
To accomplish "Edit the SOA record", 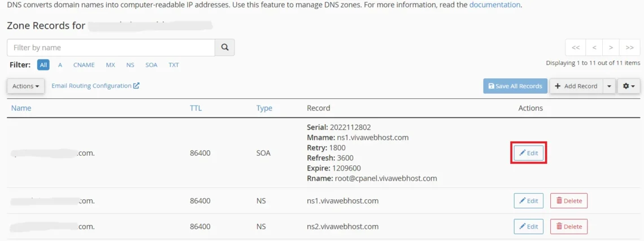I will (529, 153).
